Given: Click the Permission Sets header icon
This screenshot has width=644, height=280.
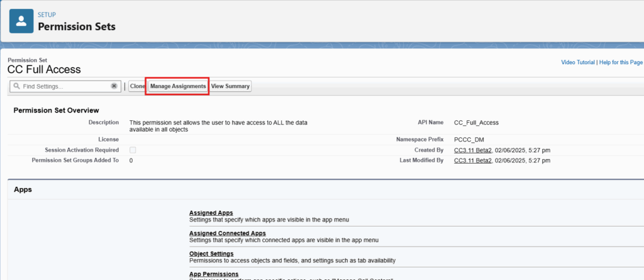Looking at the screenshot, I should coord(21,21).
